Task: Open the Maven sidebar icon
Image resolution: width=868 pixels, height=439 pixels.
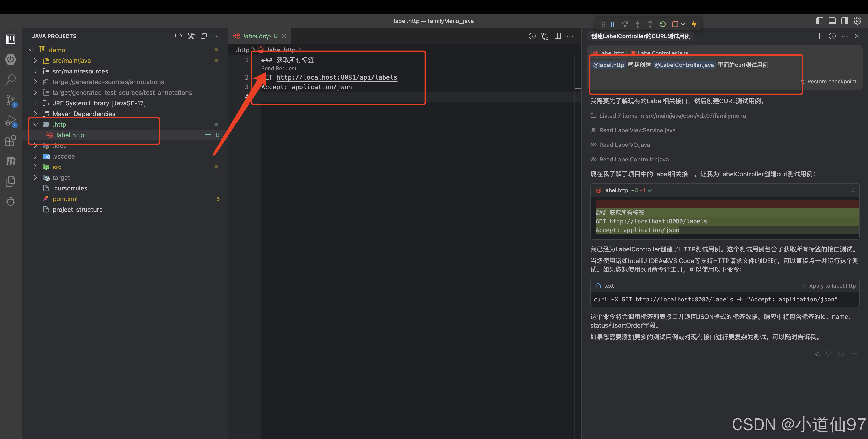Action: coord(11,161)
